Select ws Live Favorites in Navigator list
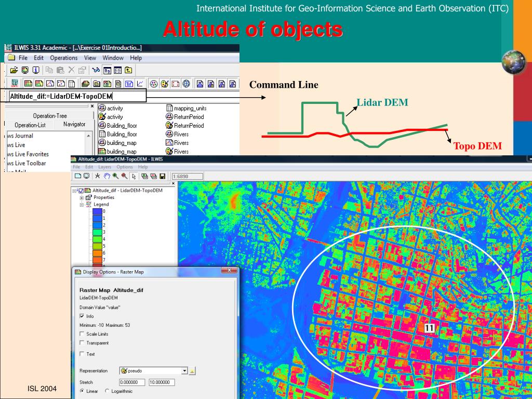The width and height of the screenshot is (532, 399). pyautogui.click(x=28, y=154)
